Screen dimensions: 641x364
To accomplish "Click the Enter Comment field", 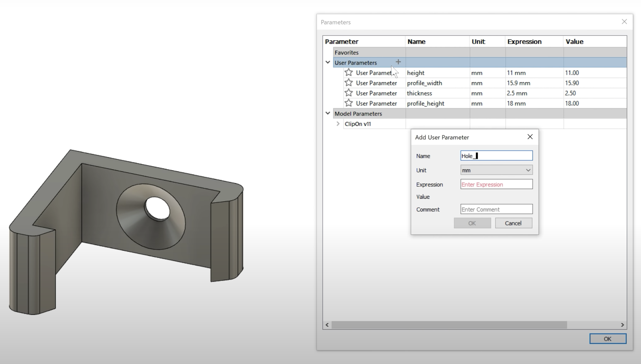I will 496,209.
